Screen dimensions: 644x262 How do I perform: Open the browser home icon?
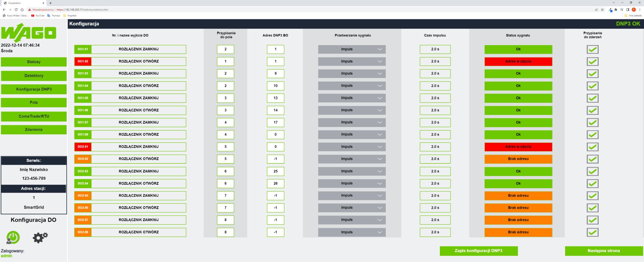click(x=22, y=10)
